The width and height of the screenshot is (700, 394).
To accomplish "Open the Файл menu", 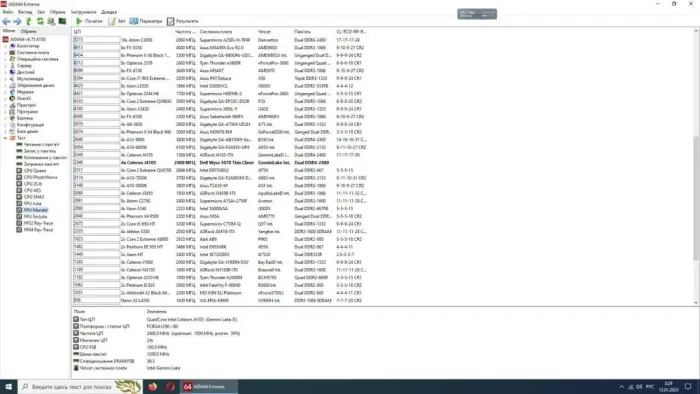I will click(x=8, y=12).
